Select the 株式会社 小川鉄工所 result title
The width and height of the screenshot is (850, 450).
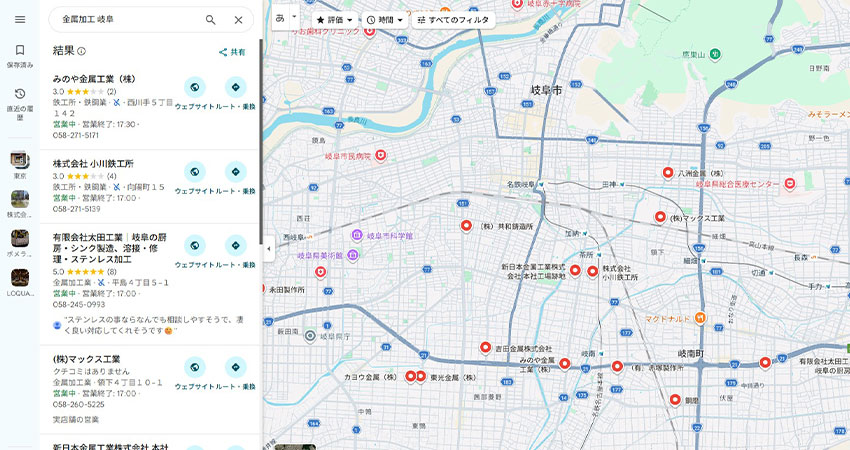coord(93,163)
